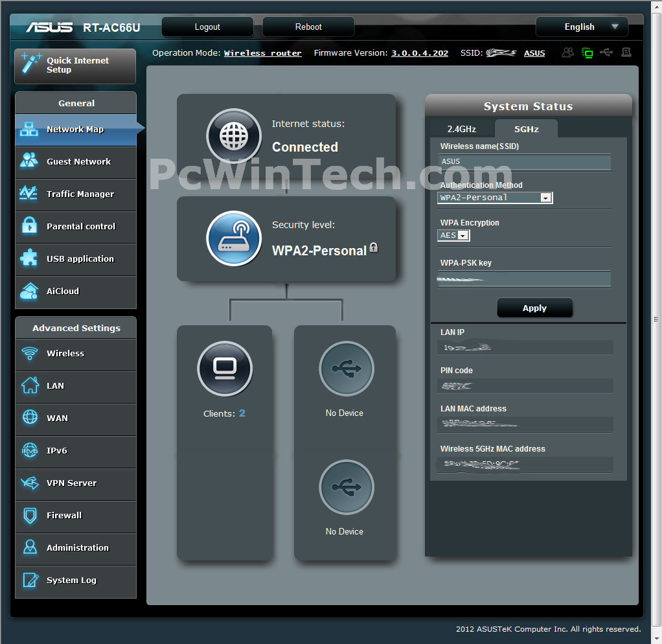Click the Administration user icon
Image resolution: width=662 pixels, height=644 pixels.
tap(30, 547)
